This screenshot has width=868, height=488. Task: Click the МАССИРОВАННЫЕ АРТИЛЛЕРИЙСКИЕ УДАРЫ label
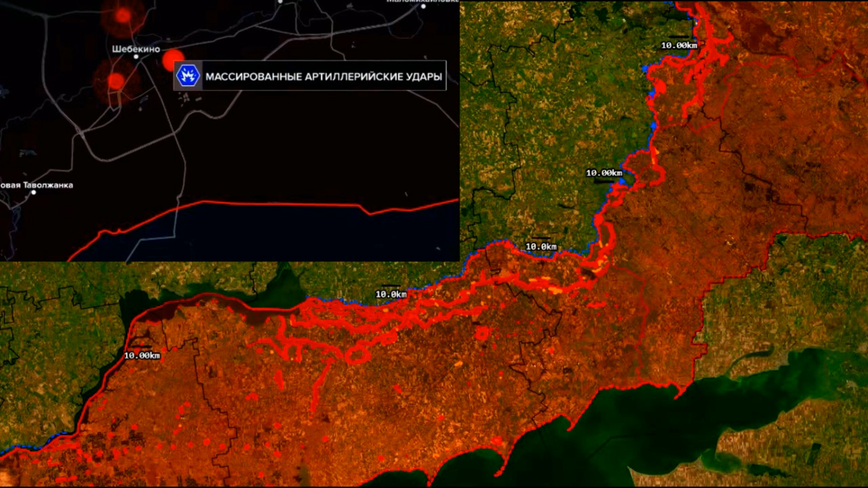point(324,76)
